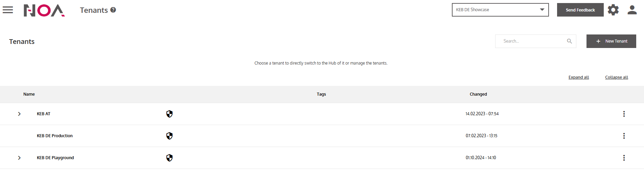Click the Collapse all link
This screenshot has width=644, height=171.
tap(616, 77)
